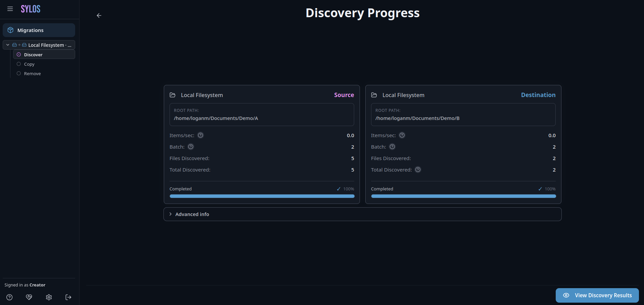Click the Destination label
The height and width of the screenshot is (305, 644).
coord(538,95)
